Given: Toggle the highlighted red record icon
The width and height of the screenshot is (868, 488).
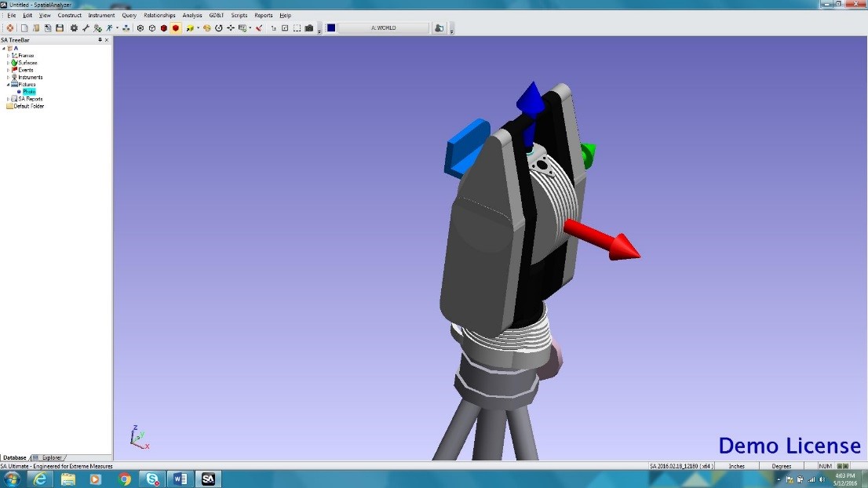Looking at the screenshot, I should tap(174, 27).
